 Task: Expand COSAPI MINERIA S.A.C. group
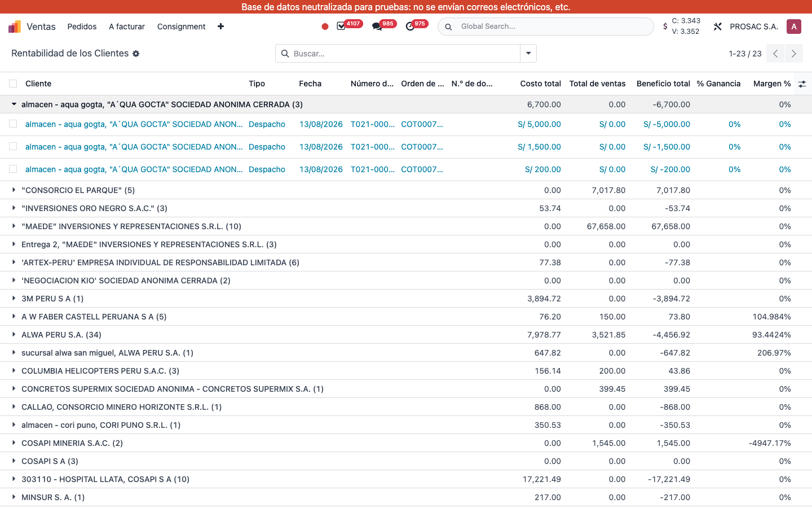pyautogui.click(x=14, y=443)
